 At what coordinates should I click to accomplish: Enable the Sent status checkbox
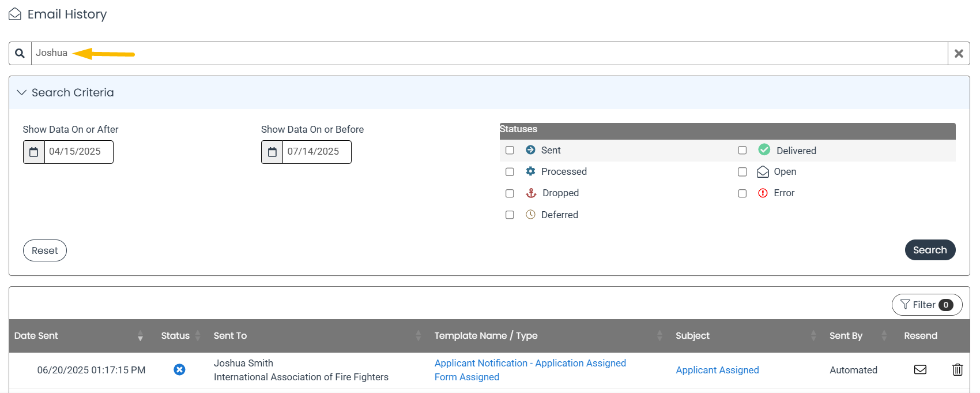[510, 150]
